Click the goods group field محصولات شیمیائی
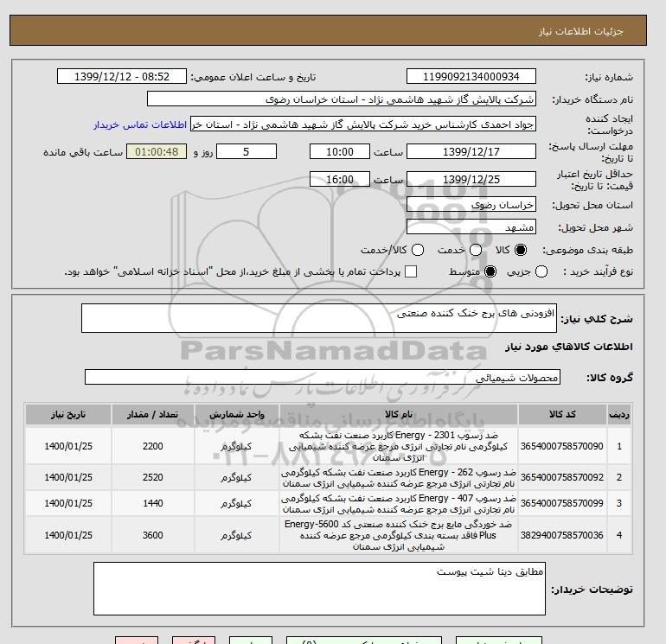This screenshot has width=666, height=644. 323,377
